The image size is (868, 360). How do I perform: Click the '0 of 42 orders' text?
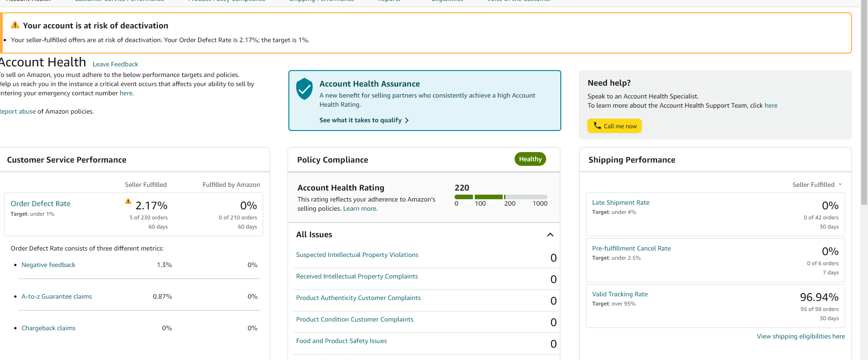point(821,218)
